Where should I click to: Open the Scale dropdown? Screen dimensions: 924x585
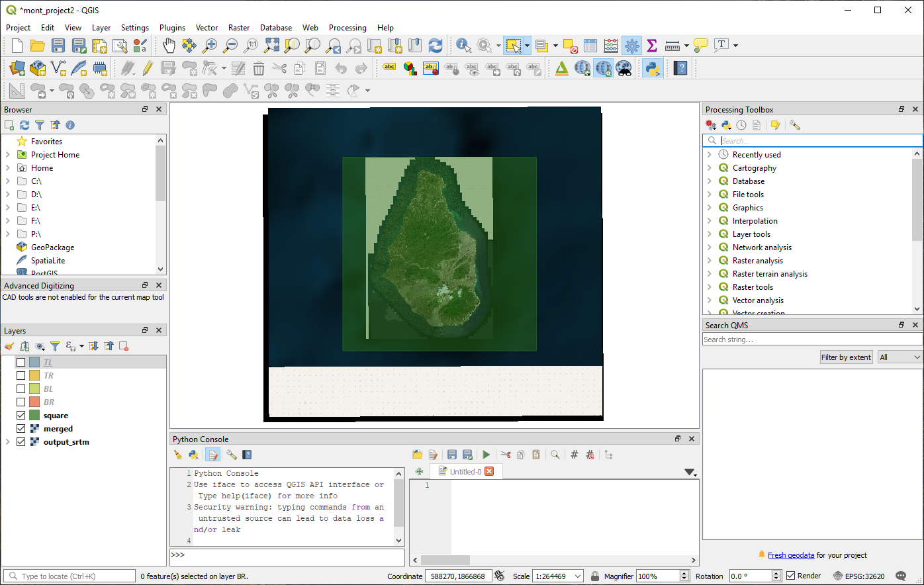pyautogui.click(x=577, y=576)
